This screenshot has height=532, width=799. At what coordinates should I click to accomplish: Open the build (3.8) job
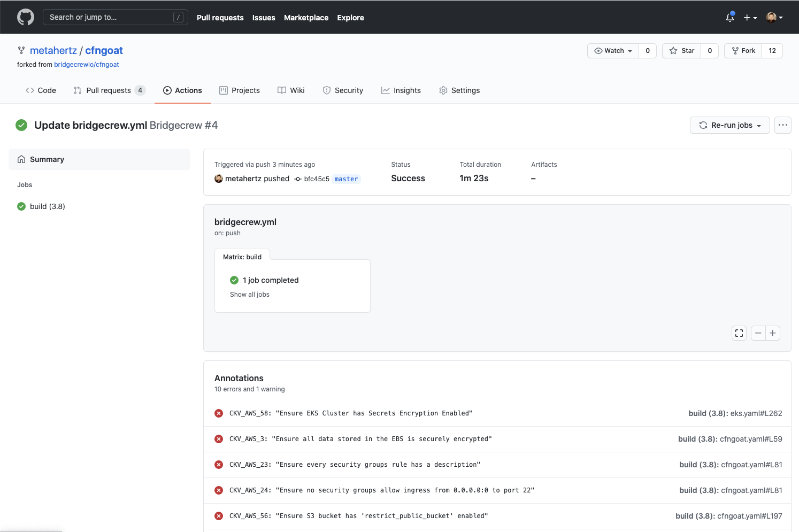[x=41, y=206]
